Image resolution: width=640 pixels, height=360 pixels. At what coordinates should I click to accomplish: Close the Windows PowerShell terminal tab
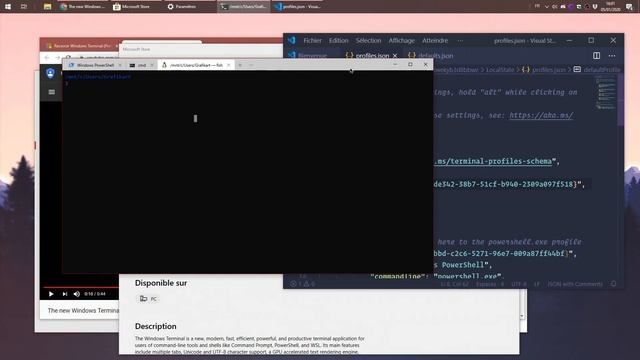point(120,65)
